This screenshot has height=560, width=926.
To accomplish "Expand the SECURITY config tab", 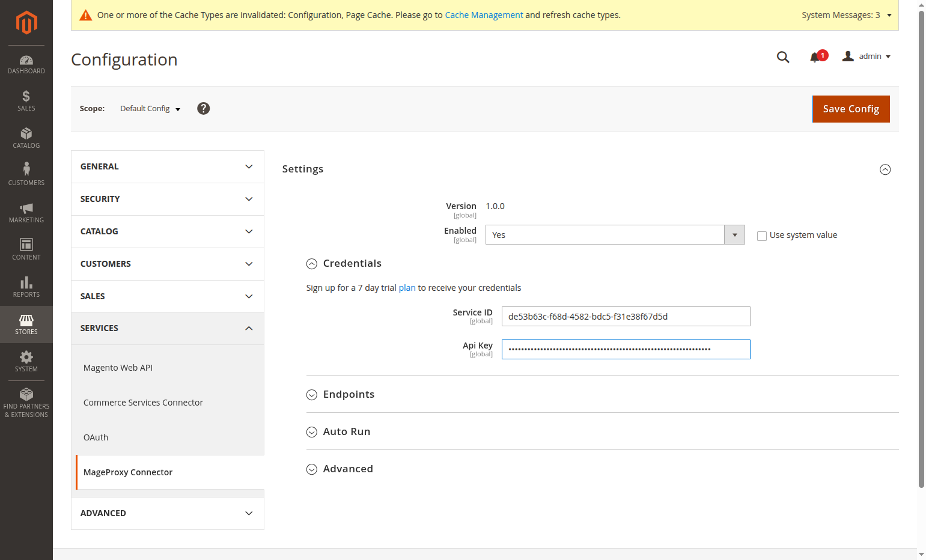I will pyautogui.click(x=168, y=199).
